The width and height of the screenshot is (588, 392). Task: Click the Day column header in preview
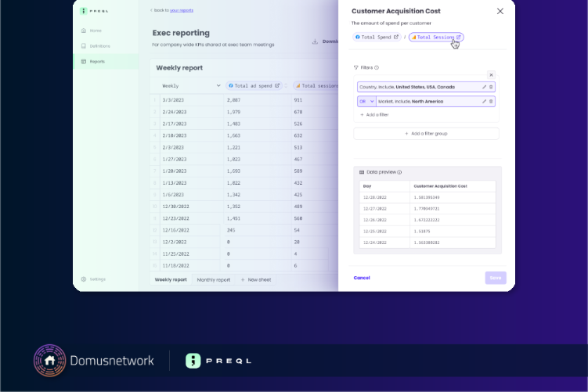click(384, 186)
